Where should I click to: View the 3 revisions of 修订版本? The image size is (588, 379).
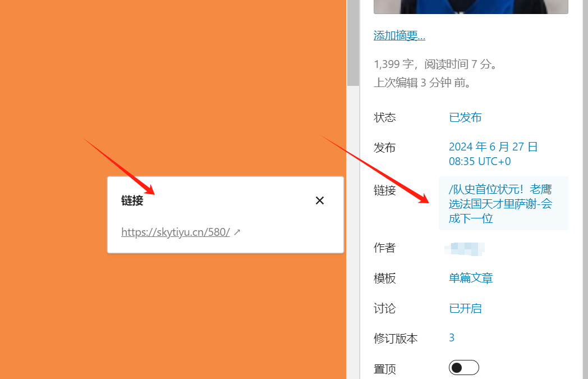pyautogui.click(x=452, y=337)
